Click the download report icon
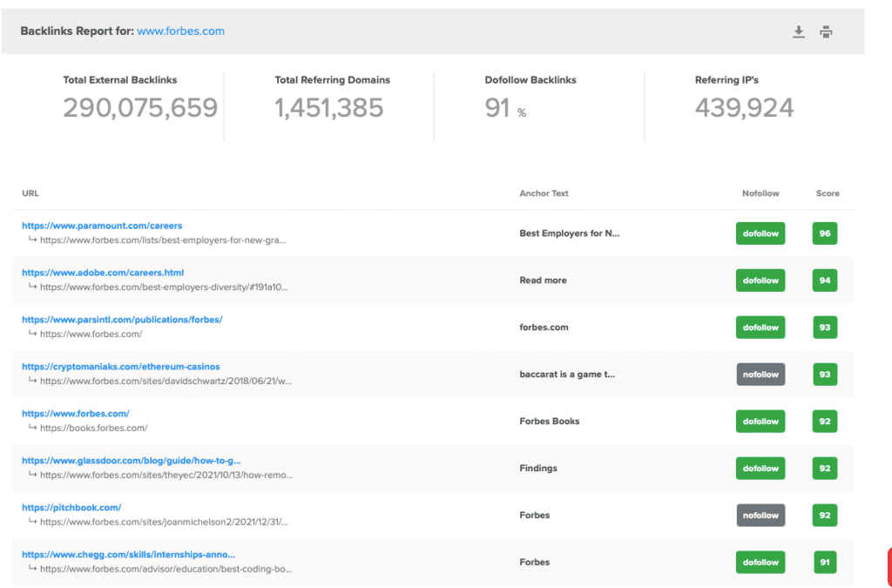The height and width of the screenshot is (588, 892). pos(798,32)
